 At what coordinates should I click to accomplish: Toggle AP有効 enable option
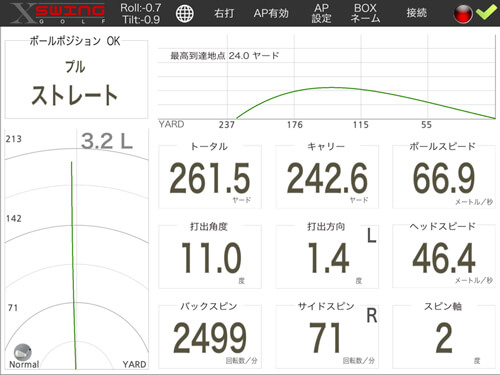(271, 13)
